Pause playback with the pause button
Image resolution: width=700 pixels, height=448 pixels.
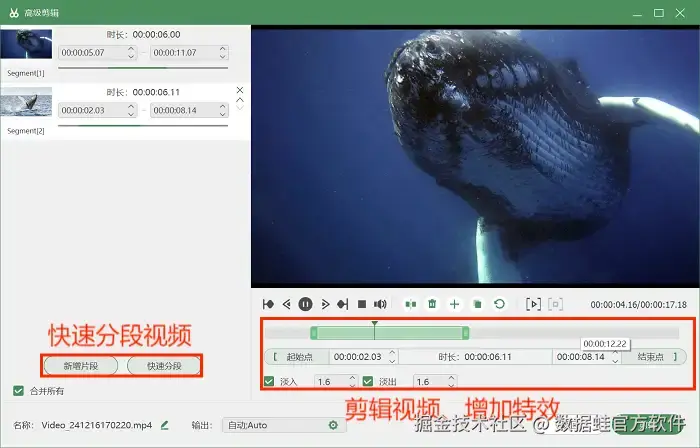tap(305, 304)
